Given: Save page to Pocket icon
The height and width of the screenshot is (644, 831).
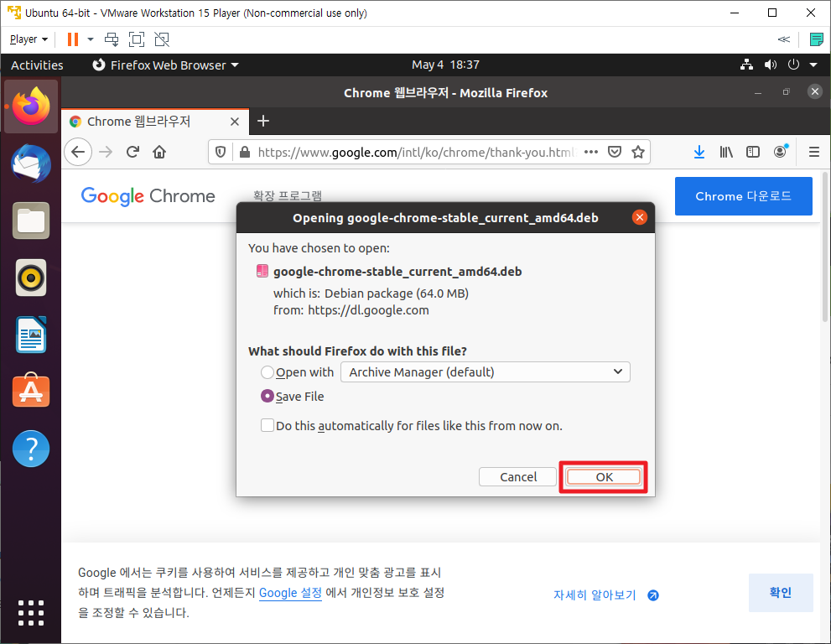Looking at the screenshot, I should pyautogui.click(x=615, y=152).
